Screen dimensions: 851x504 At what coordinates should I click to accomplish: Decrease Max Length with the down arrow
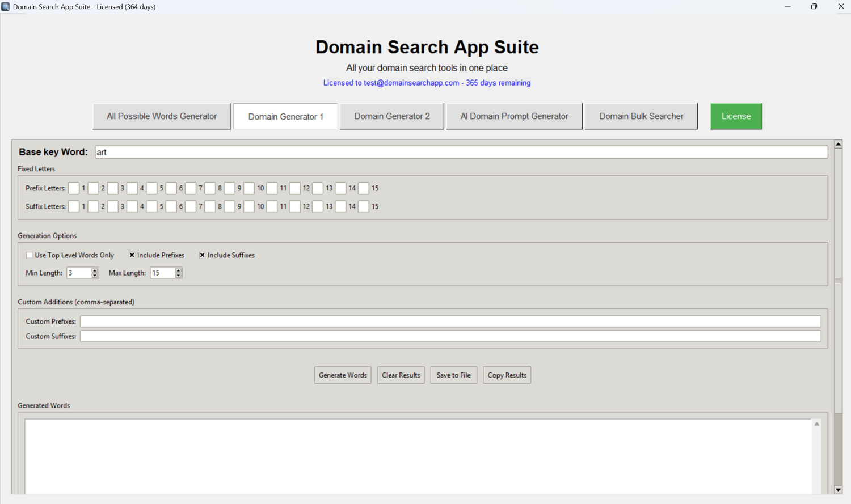pos(178,276)
